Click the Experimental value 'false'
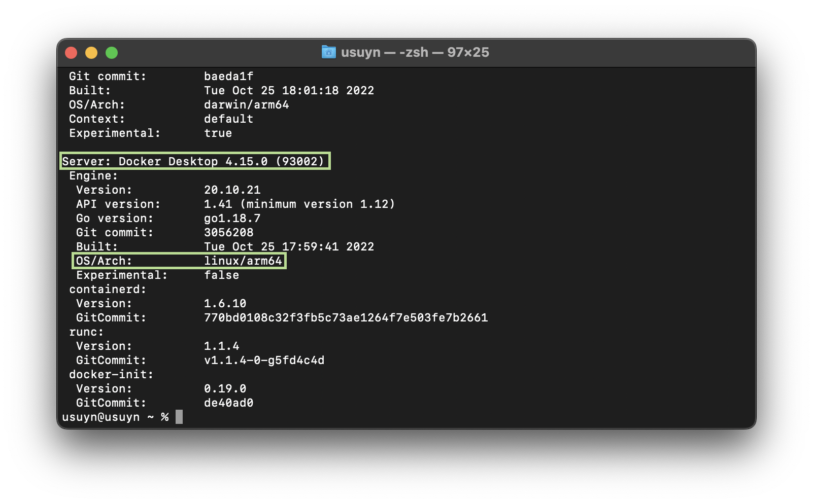 tap(221, 275)
